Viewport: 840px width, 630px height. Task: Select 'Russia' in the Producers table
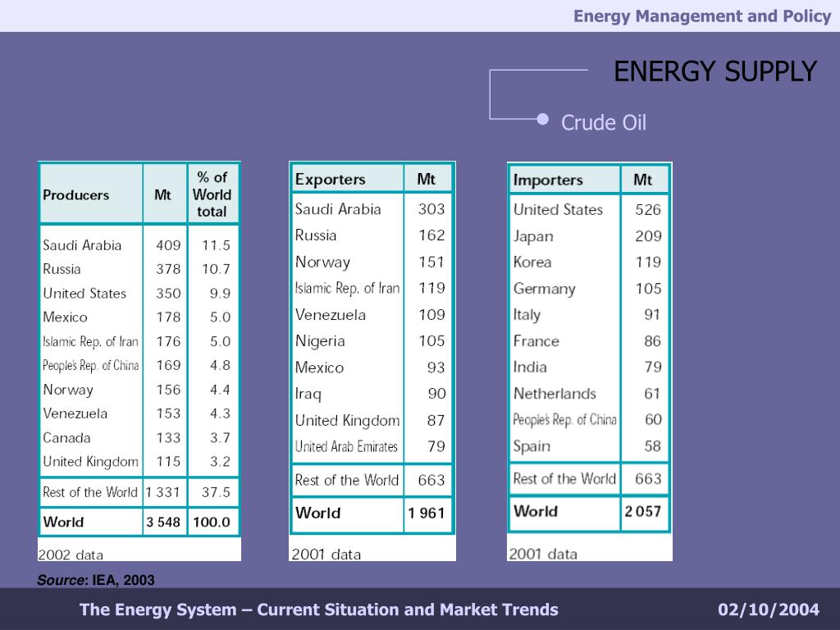pos(62,269)
